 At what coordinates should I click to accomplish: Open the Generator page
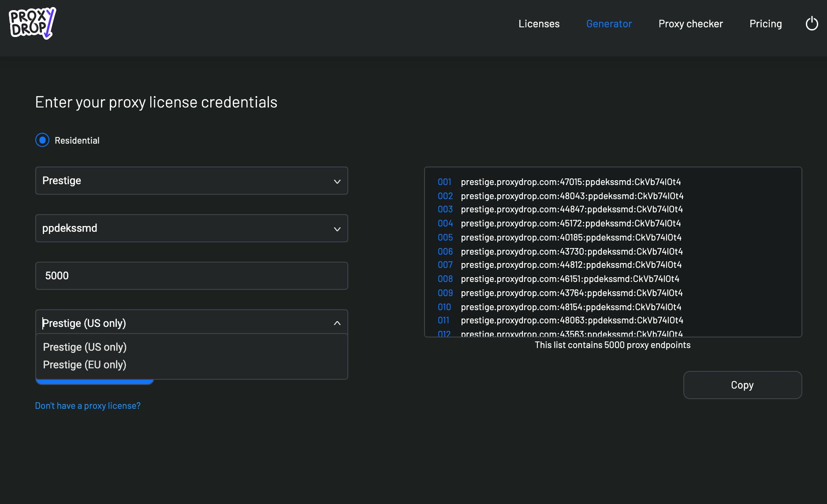(x=609, y=24)
